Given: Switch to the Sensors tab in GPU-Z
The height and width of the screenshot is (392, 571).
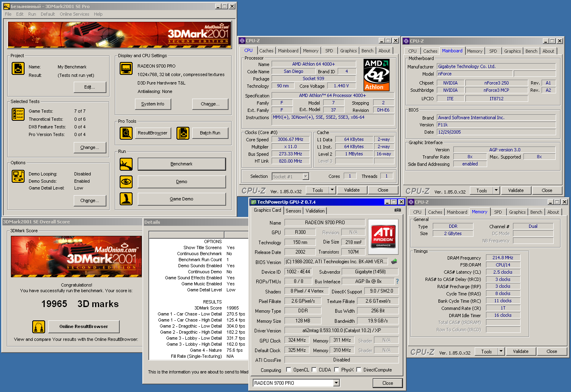Looking at the screenshot, I should pyautogui.click(x=293, y=211).
